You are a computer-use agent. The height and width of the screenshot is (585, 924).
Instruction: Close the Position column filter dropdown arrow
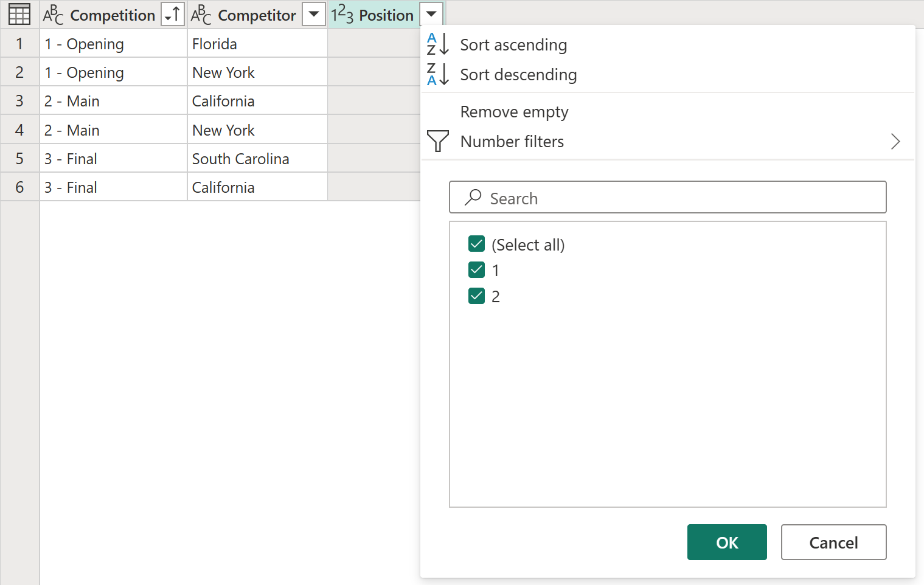click(431, 15)
